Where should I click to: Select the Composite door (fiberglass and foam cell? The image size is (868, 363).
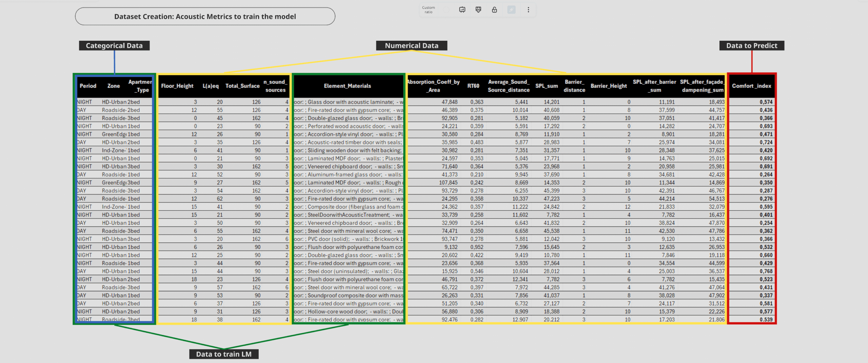tap(349, 207)
